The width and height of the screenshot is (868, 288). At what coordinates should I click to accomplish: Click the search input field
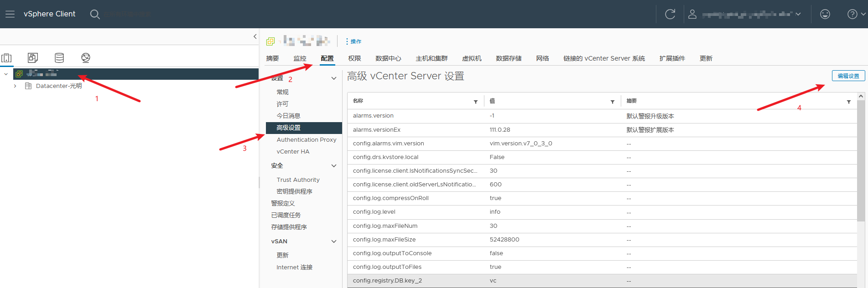coord(128,14)
